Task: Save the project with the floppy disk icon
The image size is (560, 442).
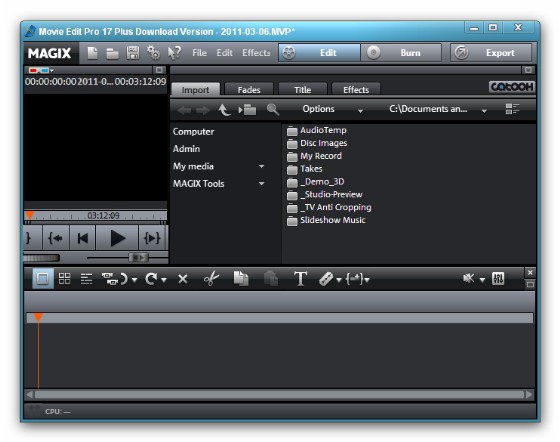Action: (x=133, y=53)
